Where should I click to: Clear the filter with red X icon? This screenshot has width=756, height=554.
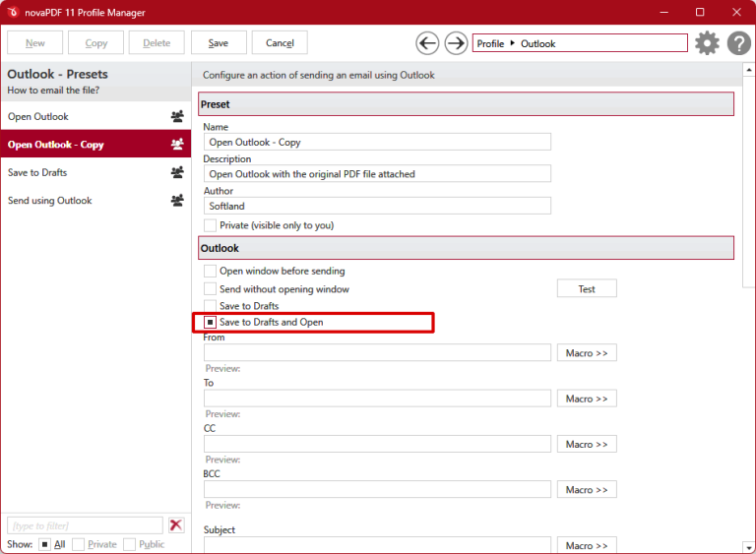tap(176, 525)
